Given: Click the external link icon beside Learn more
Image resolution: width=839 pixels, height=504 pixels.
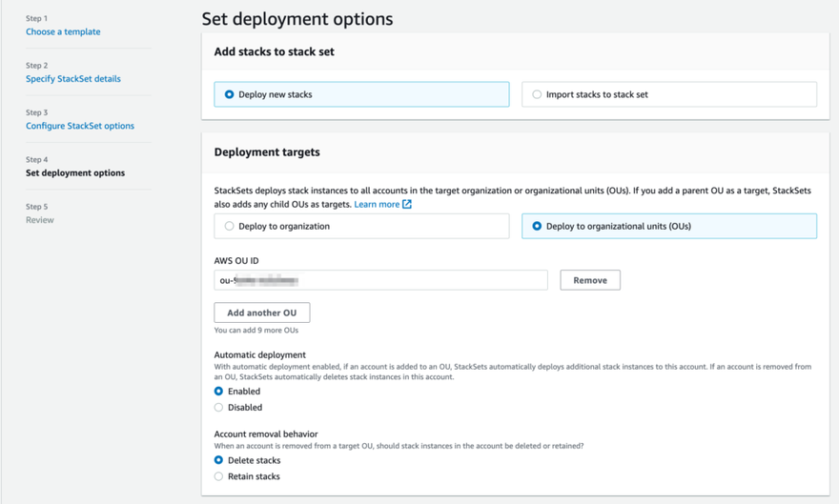Looking at the screenshot, I should (x=407, y=204).
